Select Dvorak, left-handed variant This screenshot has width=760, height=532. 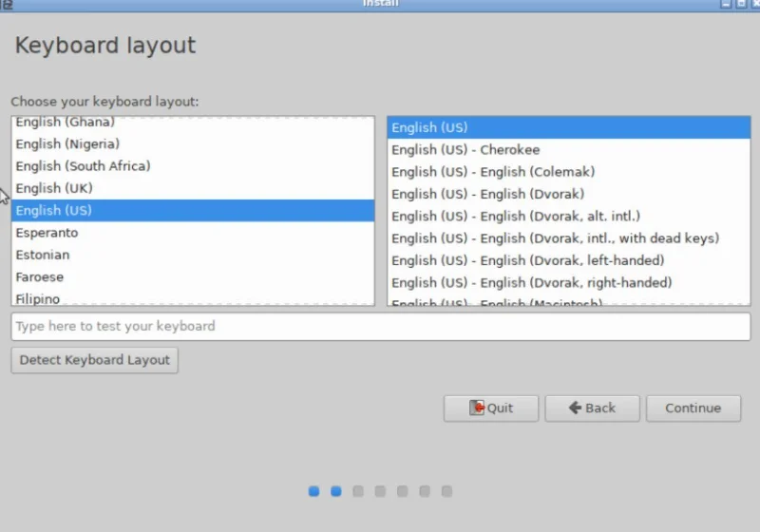coord(568,260)
